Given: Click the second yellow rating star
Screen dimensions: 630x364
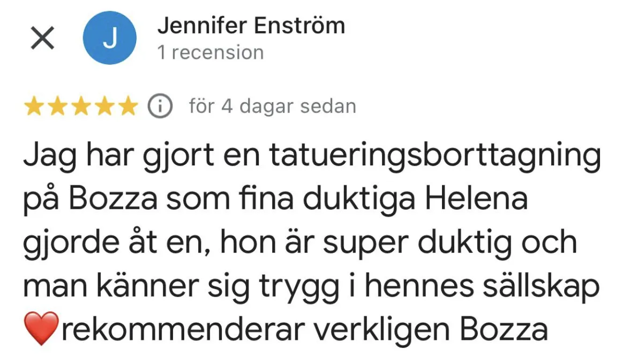Looking at the screenshot, I should (58, 106).
